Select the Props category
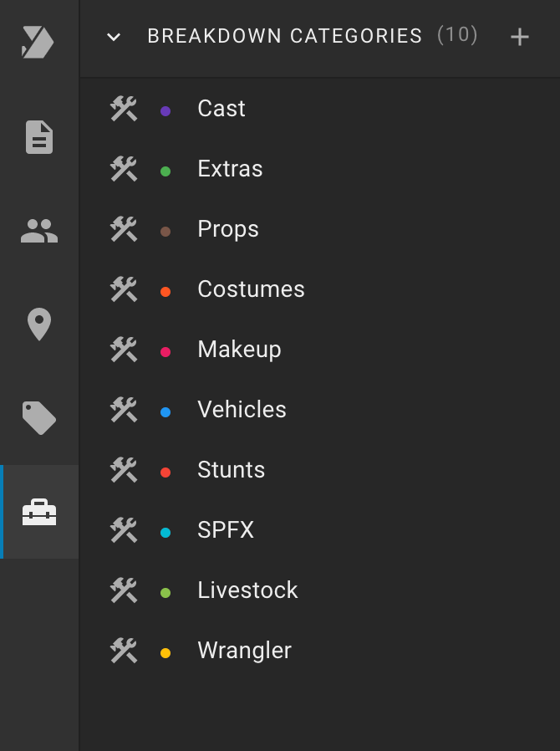560x751 pixels. 320,229
